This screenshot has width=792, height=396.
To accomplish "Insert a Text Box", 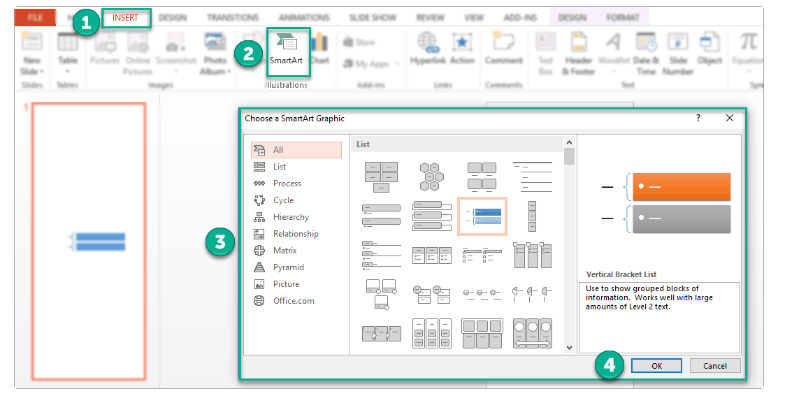I will point(546,53).
